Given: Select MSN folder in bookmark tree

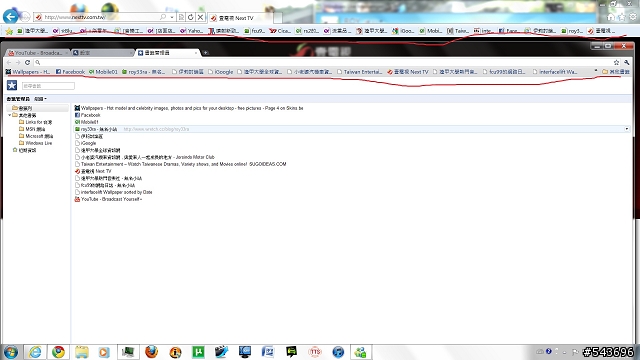Looking at the screenshot, I should click(32, 129).
